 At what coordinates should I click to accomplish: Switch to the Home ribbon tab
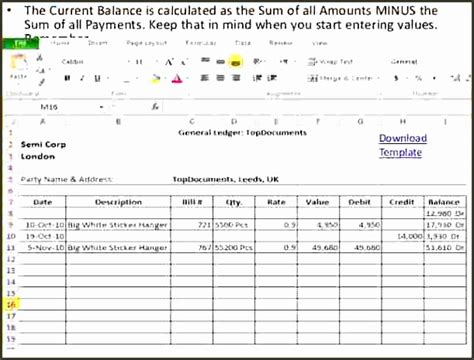pyautogui.click(x=60, y=43)
